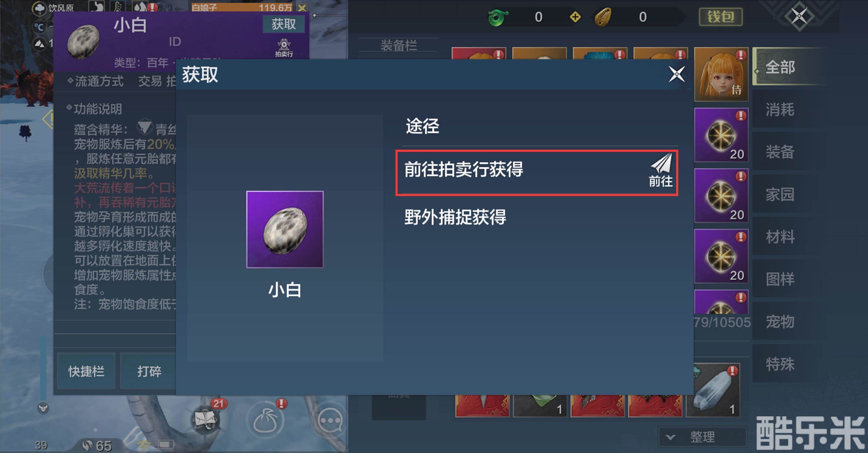Click the 小白 egg thumbnail in dialog
Screen dimensions: 868x453
click(285, 229)
